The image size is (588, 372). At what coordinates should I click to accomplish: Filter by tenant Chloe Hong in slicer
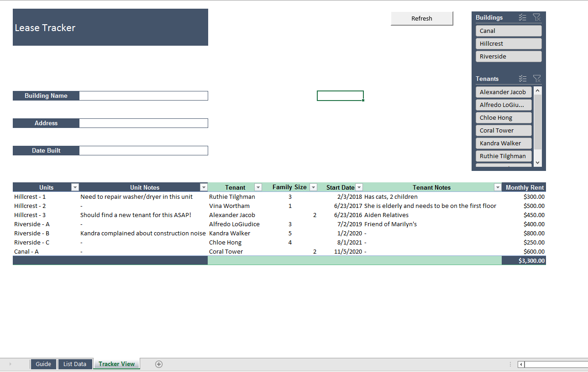tap(504, 117)
